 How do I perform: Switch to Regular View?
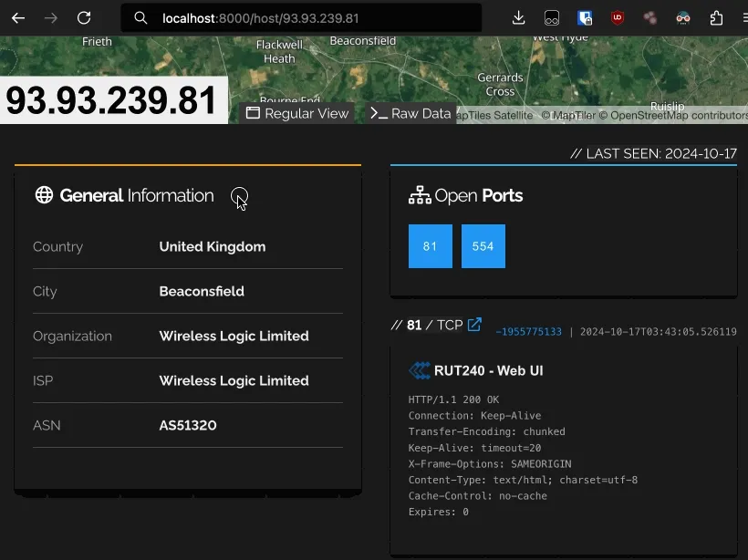297,114
